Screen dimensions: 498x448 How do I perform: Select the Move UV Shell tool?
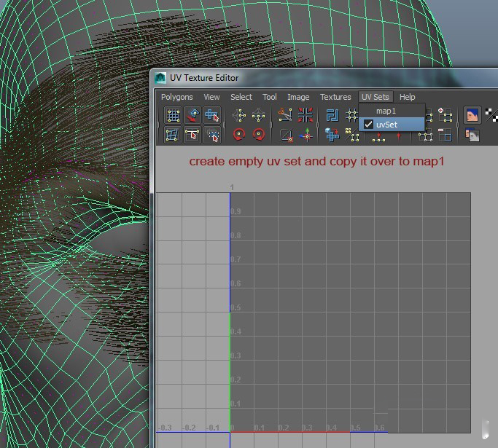coord(192,115)
